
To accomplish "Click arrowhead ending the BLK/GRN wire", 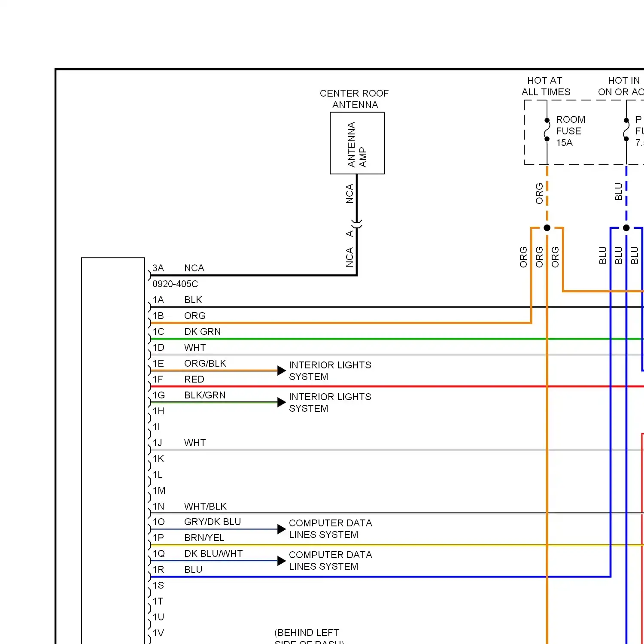I will 282,402.
